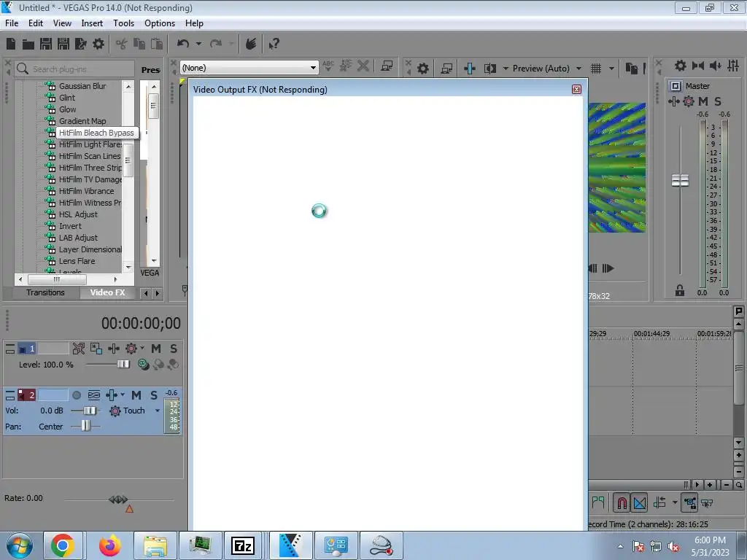Open the Edit menu
The image size is (747, 560).
click(x=36, y=23)
